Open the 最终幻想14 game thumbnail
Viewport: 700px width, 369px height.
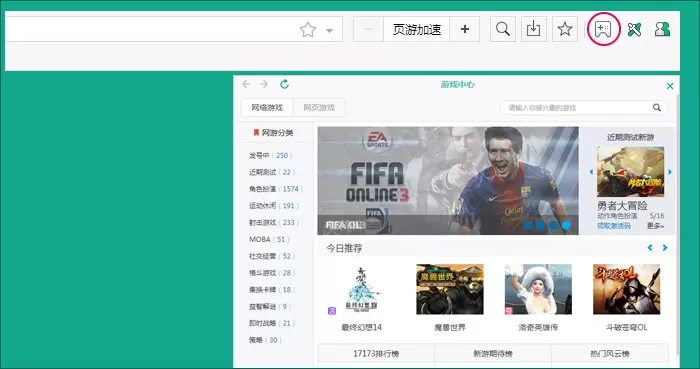(362, 289)
